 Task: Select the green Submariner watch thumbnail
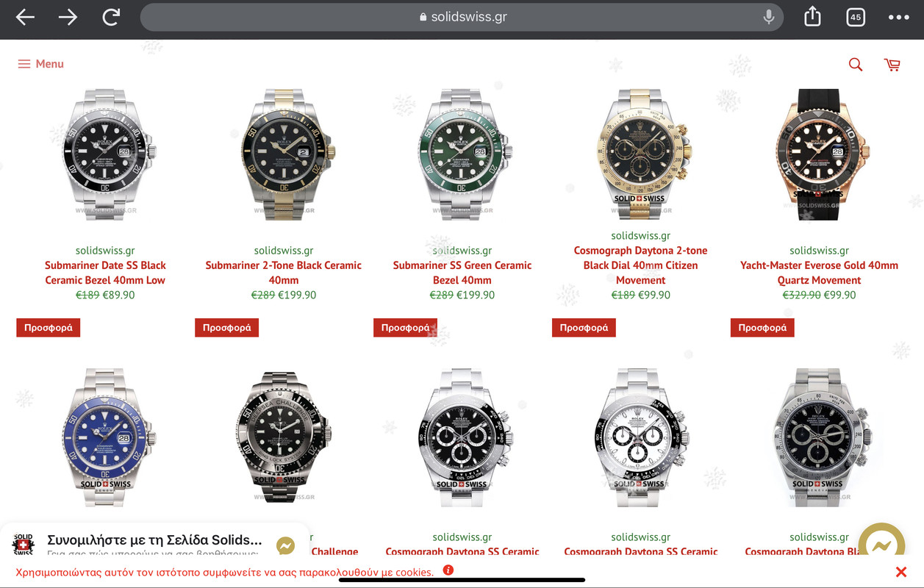click(x=462, y=154)
